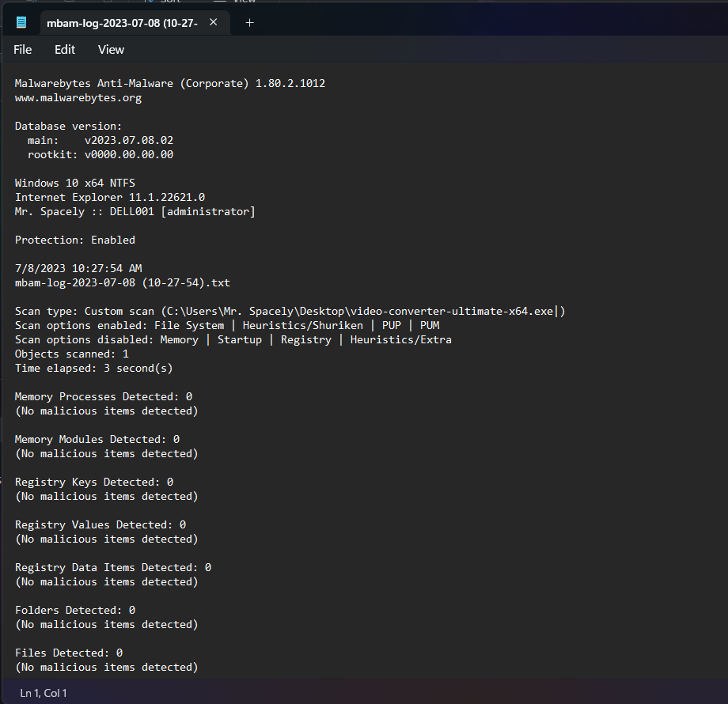Image resolution: width=728 pixels, height=704 pixels.
Task: Click the Time elapsed: 3 second(s) line
Action: (x=94, y=369)
